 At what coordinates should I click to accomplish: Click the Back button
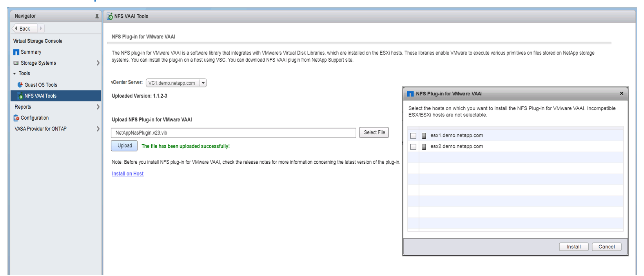point(25,28)
